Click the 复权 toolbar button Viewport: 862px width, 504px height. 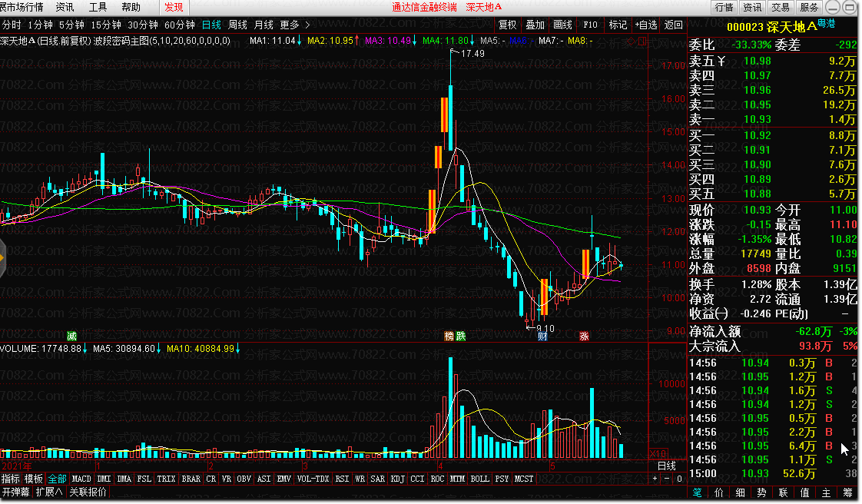click(507, 25)
